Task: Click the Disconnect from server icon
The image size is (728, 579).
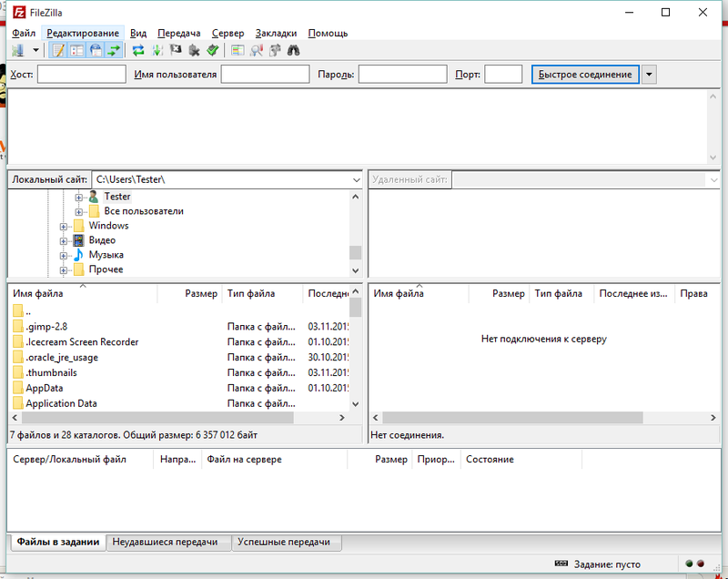Action: click(x=194, y=50)
